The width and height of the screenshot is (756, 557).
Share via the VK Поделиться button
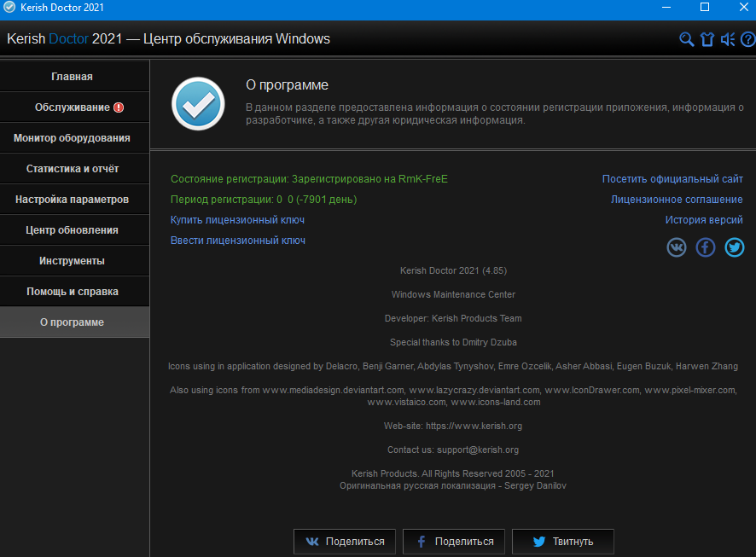[345, 542]
